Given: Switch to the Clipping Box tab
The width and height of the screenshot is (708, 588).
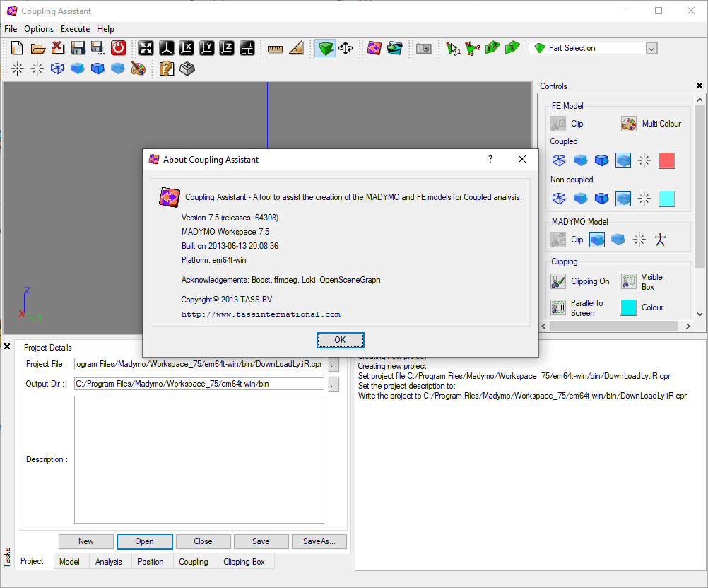Looking at the screenshot, I should pyautogui.click(x=244, y=562).
